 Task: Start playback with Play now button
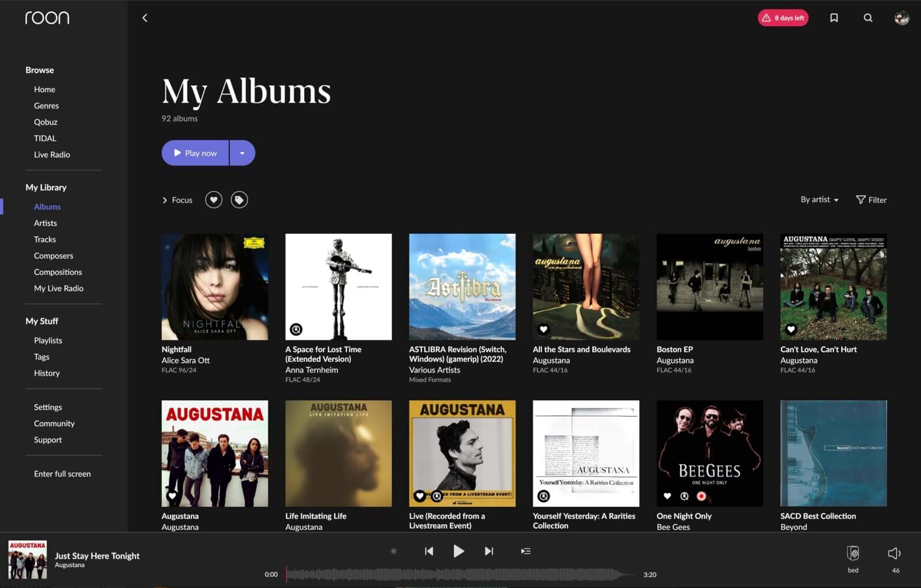[195, 153]
